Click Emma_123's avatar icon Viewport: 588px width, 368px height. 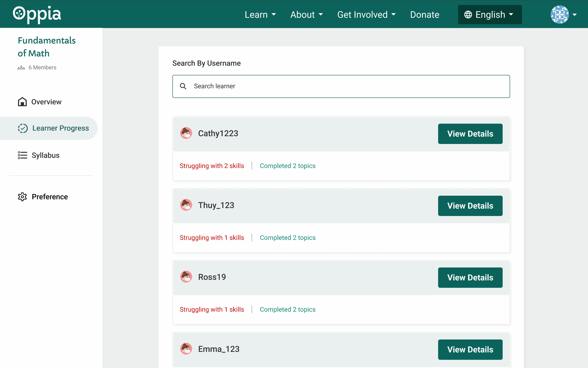click(x=186, y=349)
